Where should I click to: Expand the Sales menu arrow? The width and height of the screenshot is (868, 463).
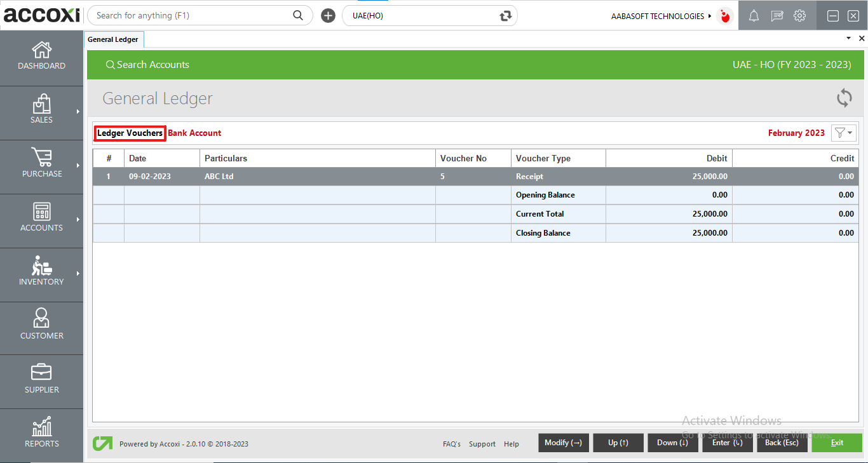[78, 112]
